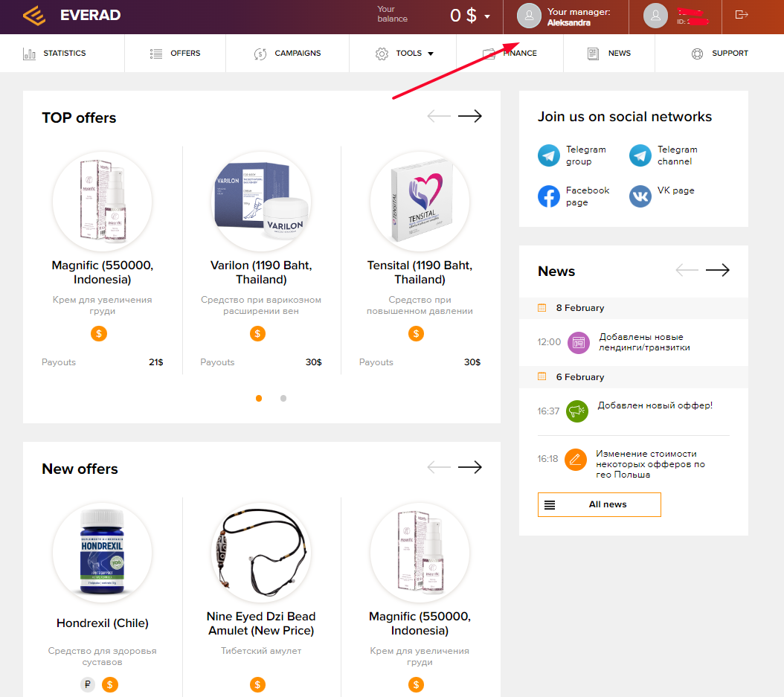This screenshot has width=784, height=697.
Task: Click the 0 $ balance amount
Action: coord(463,16)
